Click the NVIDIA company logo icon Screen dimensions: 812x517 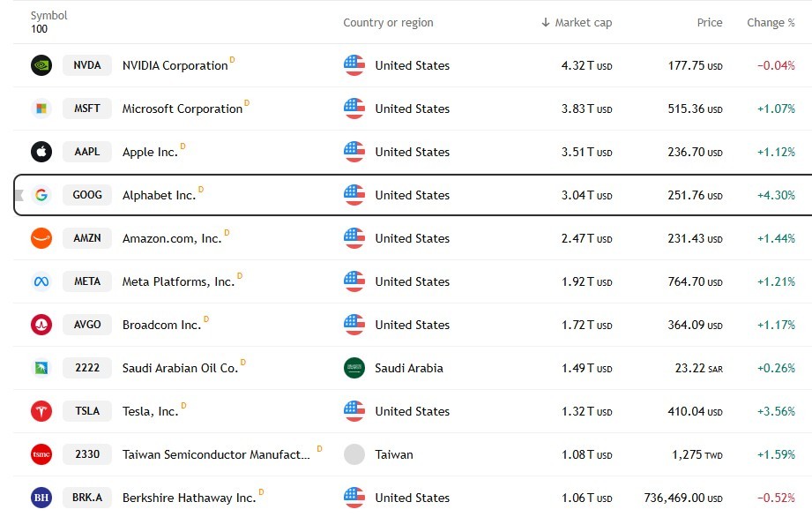(x=41, y=65)
